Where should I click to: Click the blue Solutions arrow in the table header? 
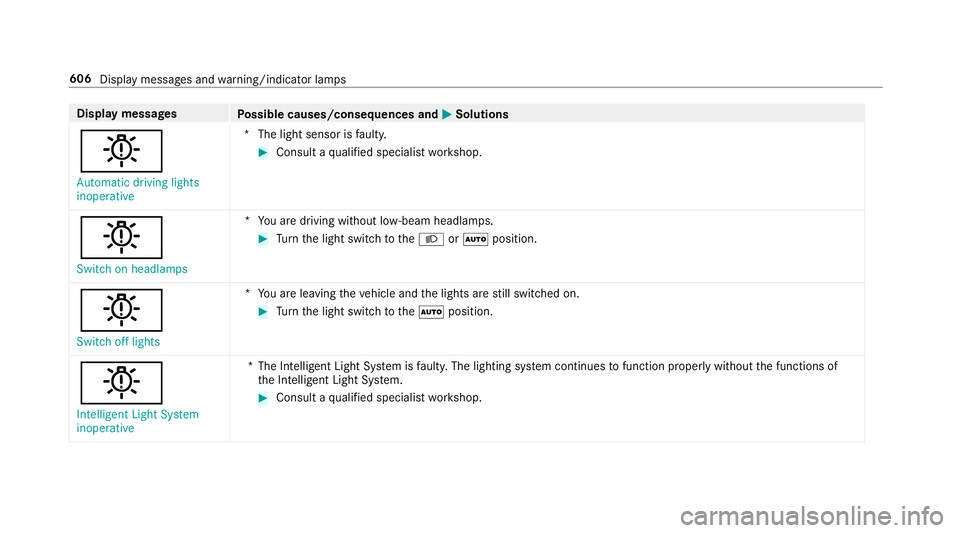pyautogui.click(x=447, y=114)
